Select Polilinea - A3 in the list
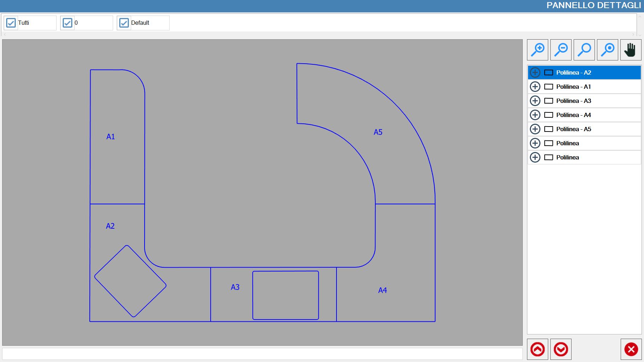644x362 pixels. [x=584, y=101]
